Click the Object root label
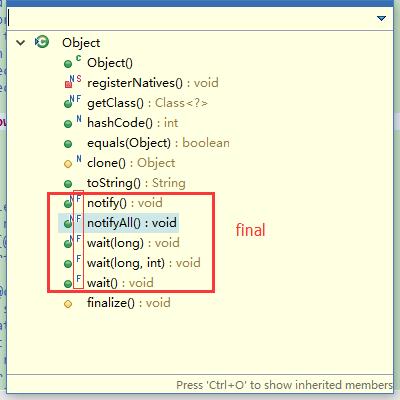This screenshot has height=400, width=400. (x=81, y=43)
